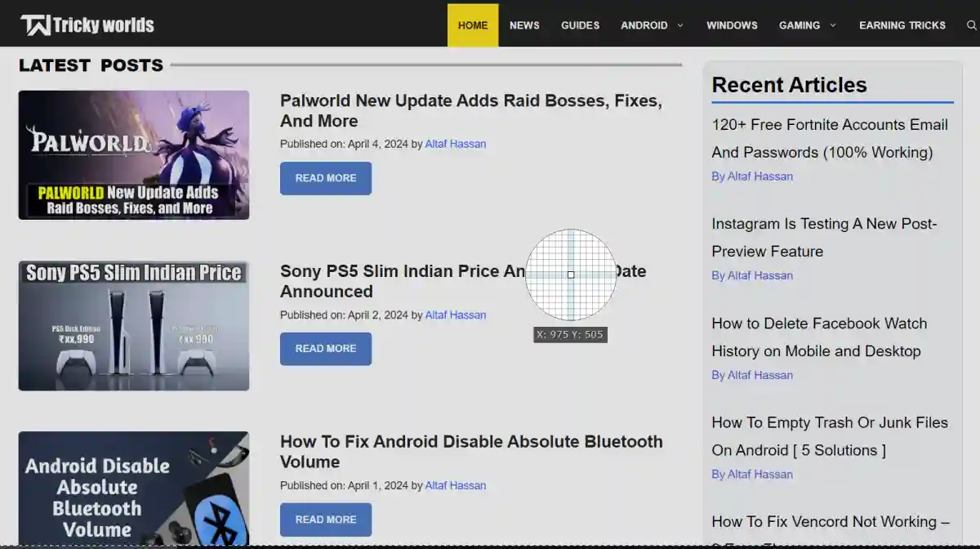Viewport: 980px width, 549px height.
Task: Open Palworld New Update headline link
Action: (x=470, y=111)
